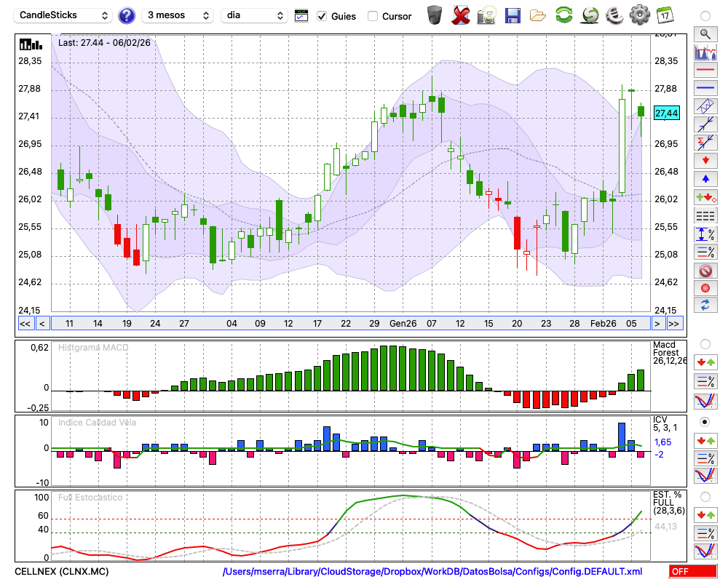
Task: Click the 'Last: 27.44 - 06/02/26' text
Action: (x=104, y=43)
